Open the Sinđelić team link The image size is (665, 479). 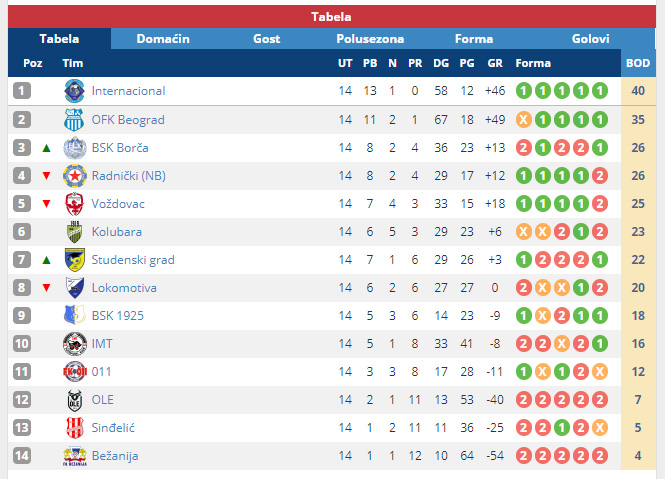(x=113, y=428)
